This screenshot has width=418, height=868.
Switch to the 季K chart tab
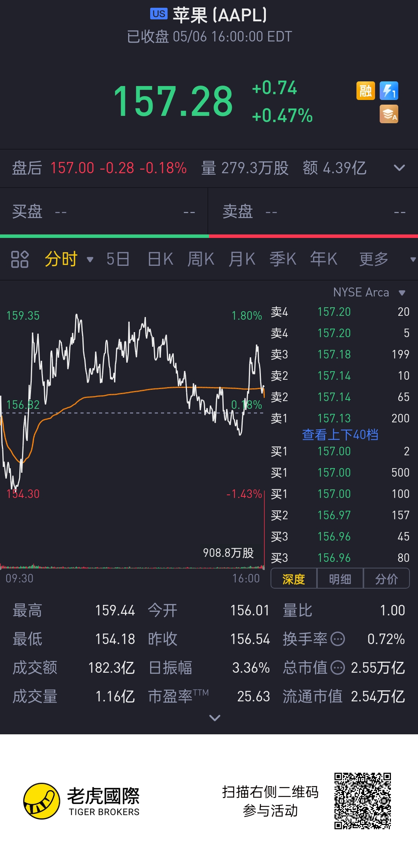tap(283, 259)
